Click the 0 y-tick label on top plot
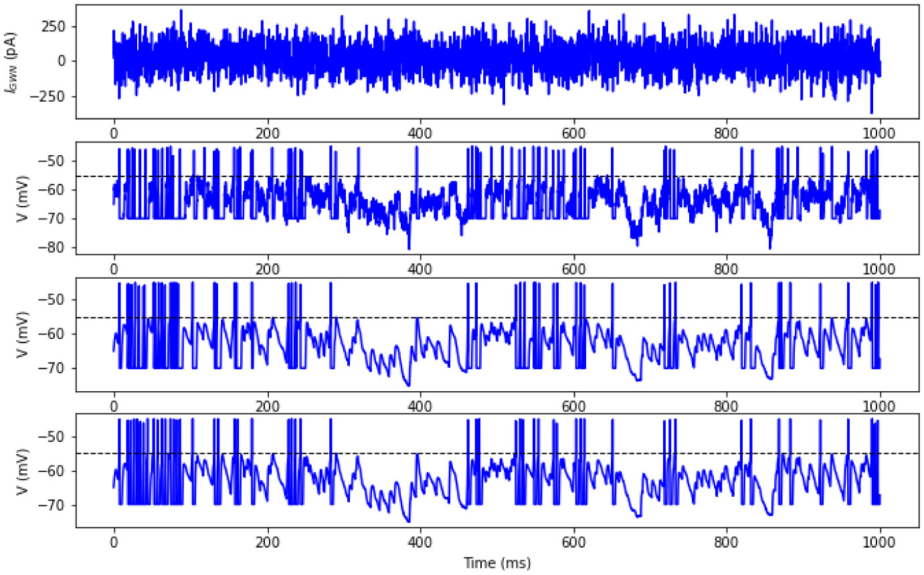The image size is (924, 575). click(x=62, y=62)
